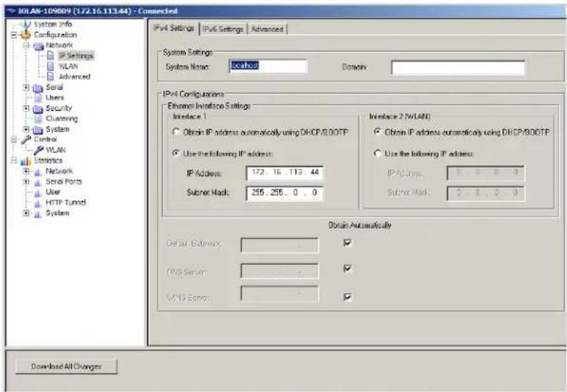The image size is (567, 392).
Task: Select Interface 2 obtain IP via DHCP/BOOTP
Action: pos(377,132)
